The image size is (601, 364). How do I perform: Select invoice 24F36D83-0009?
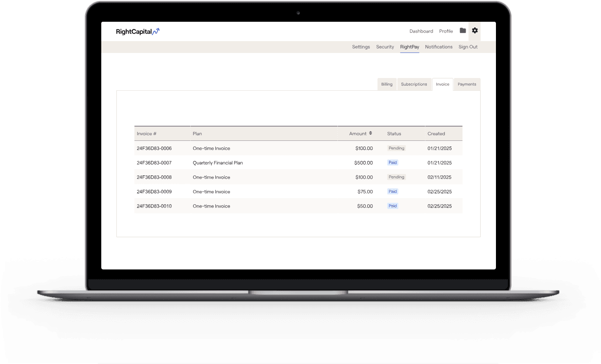154,192
